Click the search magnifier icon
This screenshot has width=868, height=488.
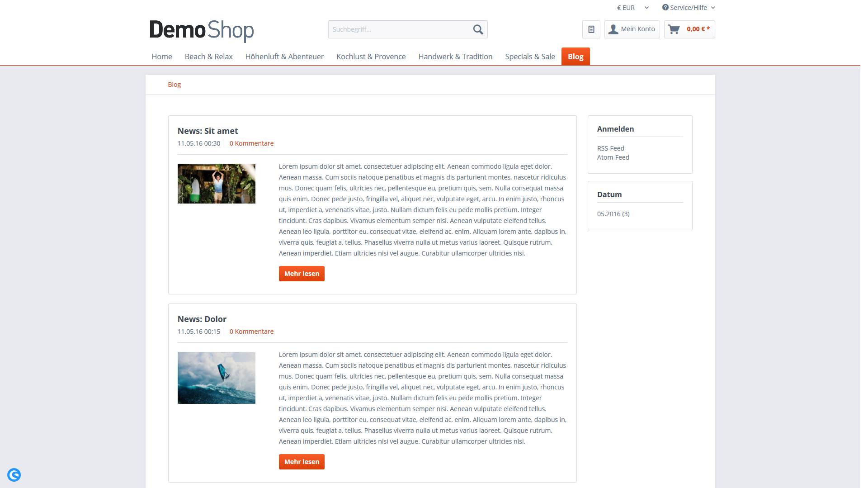coord(478,29)
